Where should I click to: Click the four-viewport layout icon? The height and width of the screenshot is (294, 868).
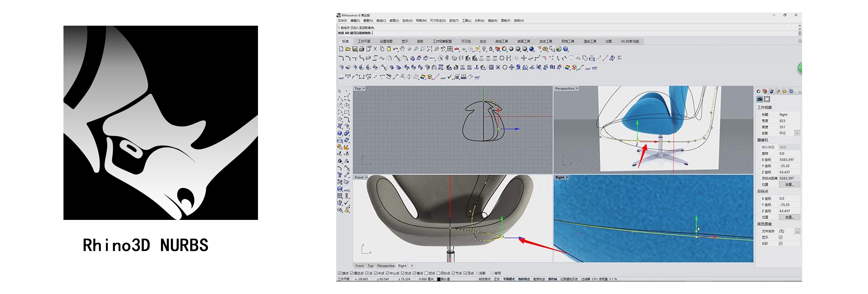[450, 49]
